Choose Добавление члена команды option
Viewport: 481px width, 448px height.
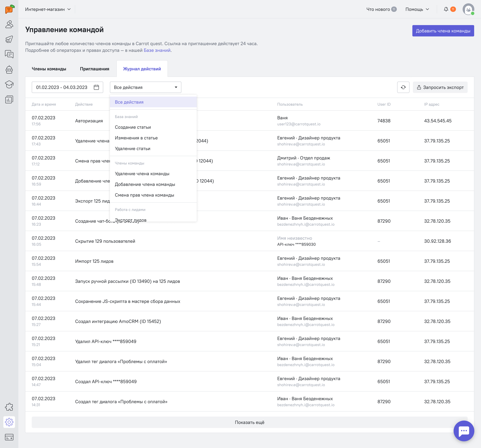pyautogui.click(x=153, y=184)
